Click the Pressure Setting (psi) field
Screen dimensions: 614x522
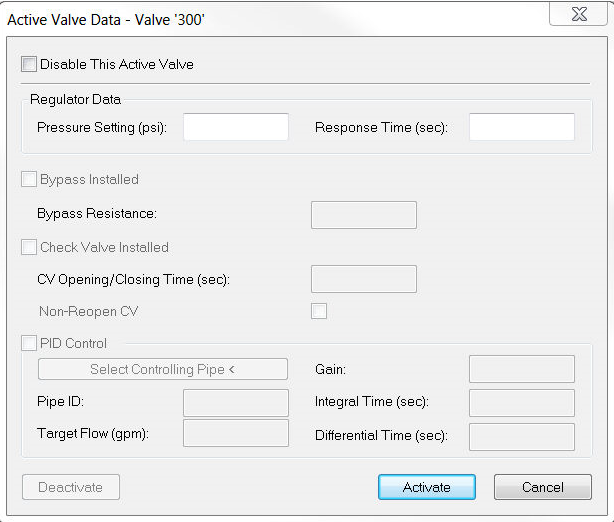pos(236,127)
